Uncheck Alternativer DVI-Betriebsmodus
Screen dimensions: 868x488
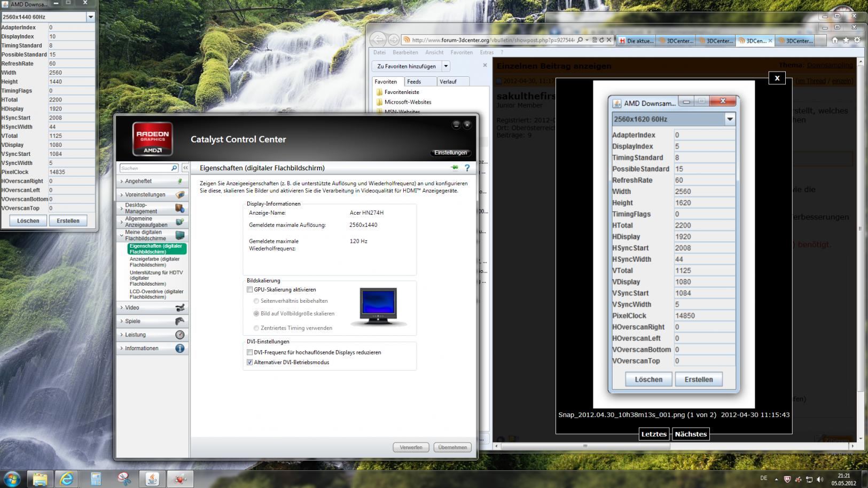click(249, 362)
